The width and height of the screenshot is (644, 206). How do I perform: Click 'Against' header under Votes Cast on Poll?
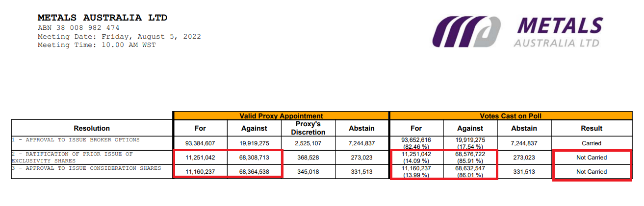click(470, 128)
